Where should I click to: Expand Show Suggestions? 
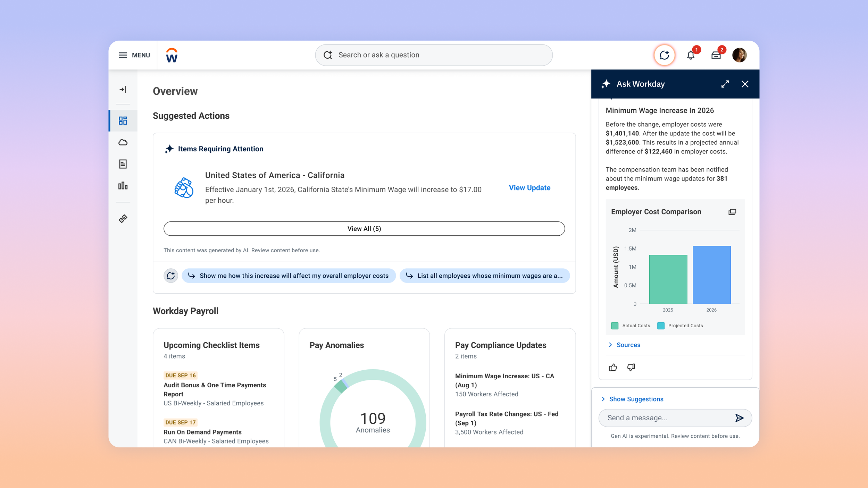pos(636,399)
